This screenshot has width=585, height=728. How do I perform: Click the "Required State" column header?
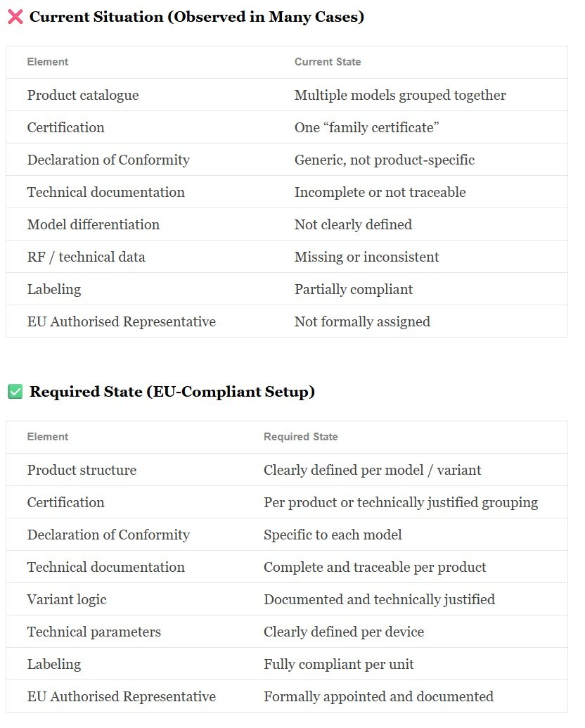(x=300, y=437)
